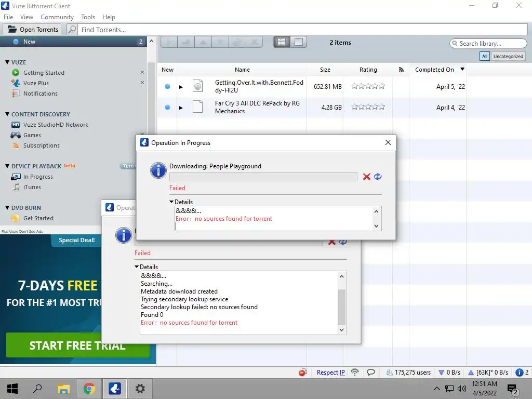Viewport: 532px width, 399px height.
Task: Expand the Getting.Over.It row arrow
Action: pyautogui.click(x=181, y=87)
